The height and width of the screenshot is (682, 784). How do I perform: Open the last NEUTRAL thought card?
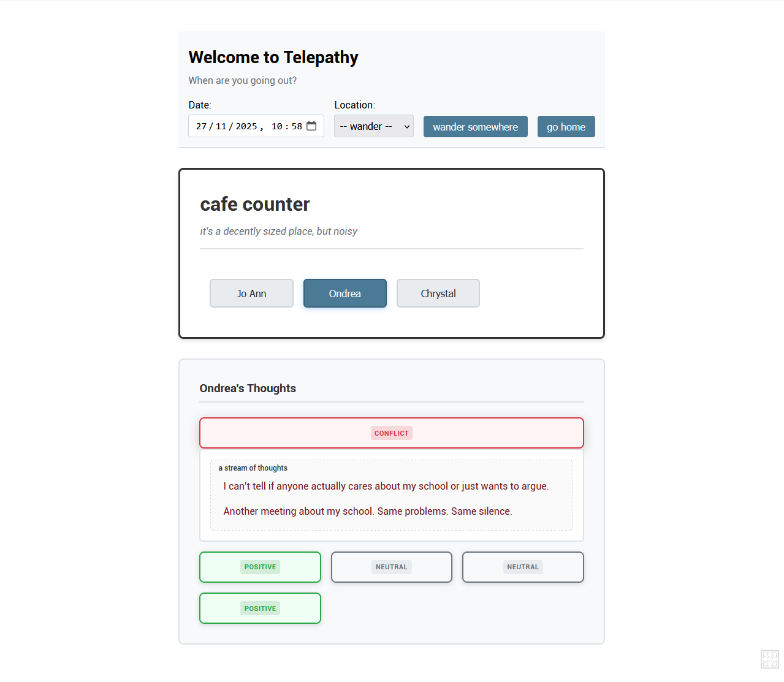[x=522, y=567]
